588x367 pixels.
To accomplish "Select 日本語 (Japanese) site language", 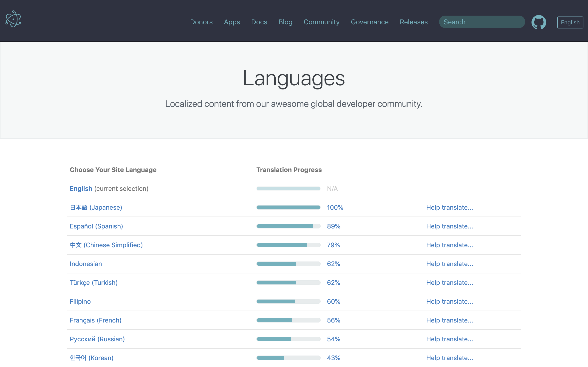I will coord(96,207).
